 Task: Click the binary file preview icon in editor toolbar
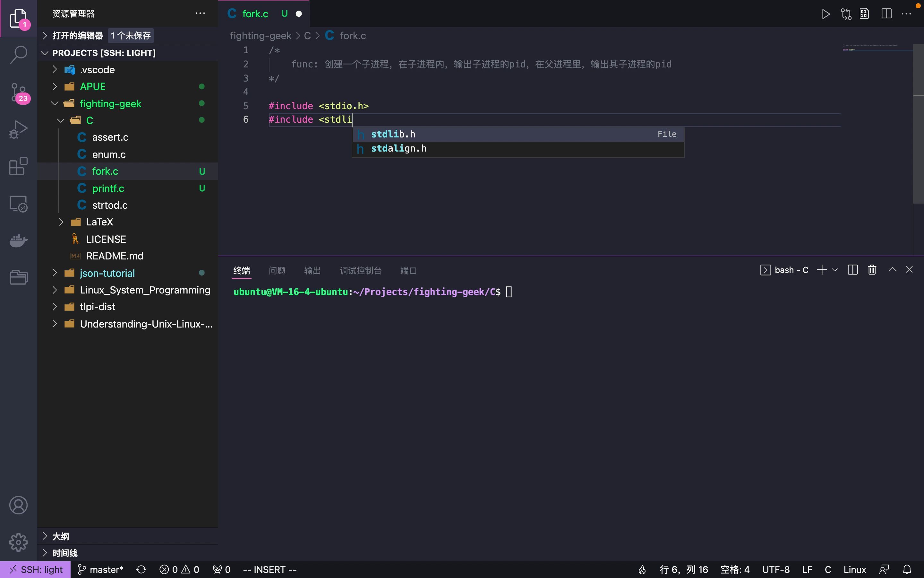coord(864,14)
